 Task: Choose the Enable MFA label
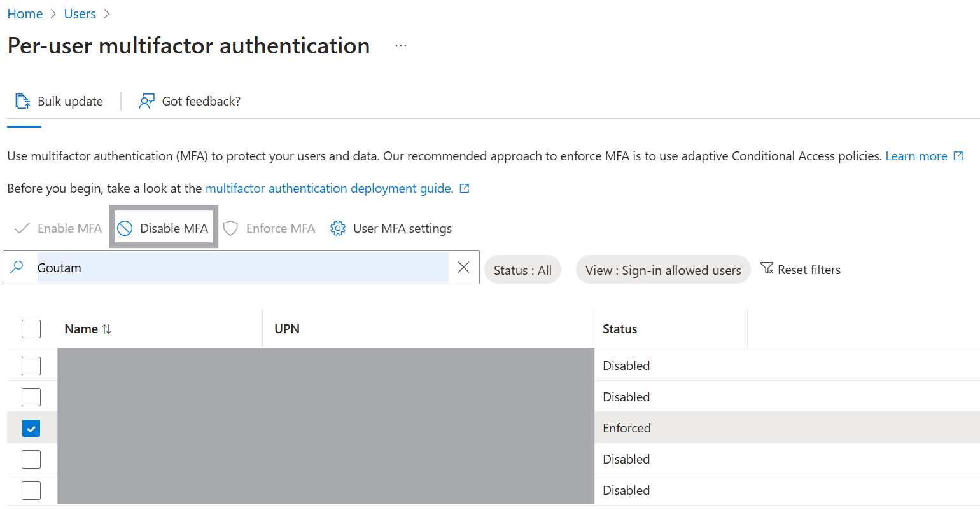coord(69,228)
